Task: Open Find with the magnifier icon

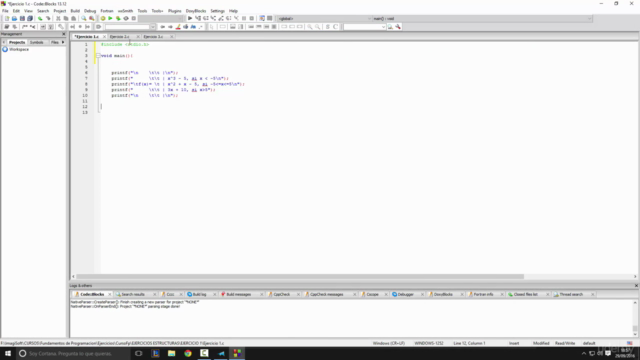Action: click(84, 18)
